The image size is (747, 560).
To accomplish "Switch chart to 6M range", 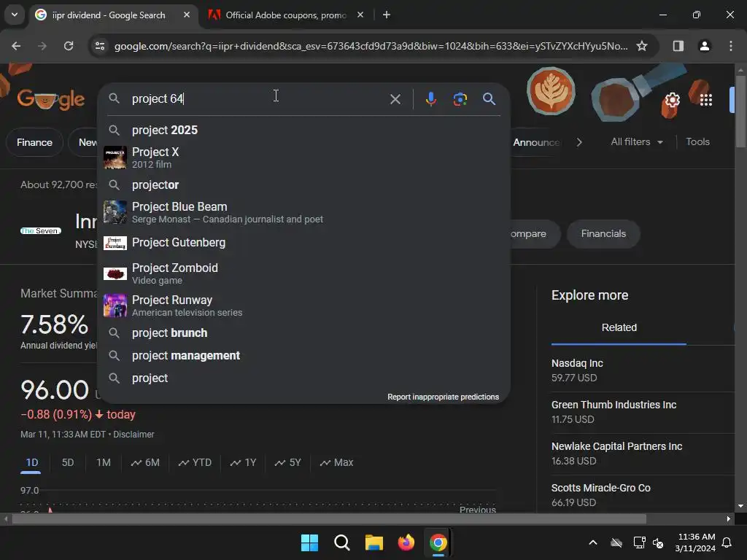I will pos(145,462).
